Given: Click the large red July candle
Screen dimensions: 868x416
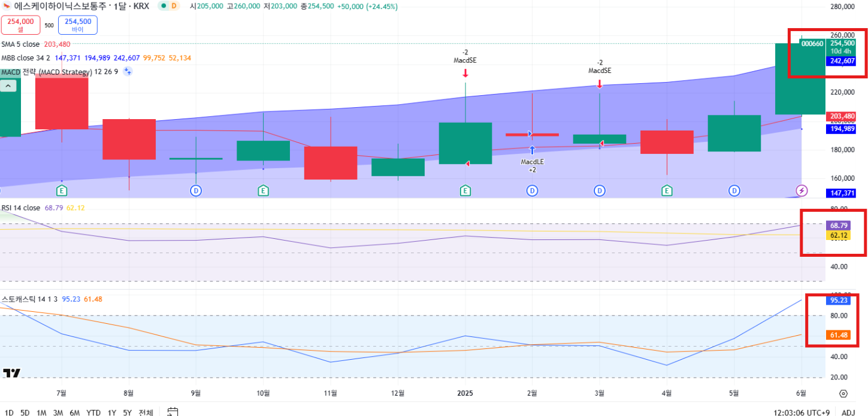Looking at the screenshot, I should [62, 101].
